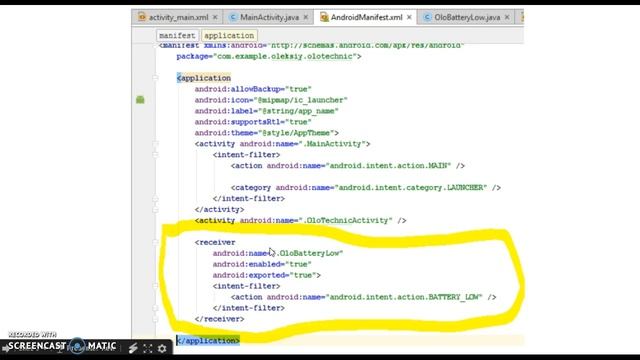Click the android.intent.action.MAIN action line

coord(348,166)
